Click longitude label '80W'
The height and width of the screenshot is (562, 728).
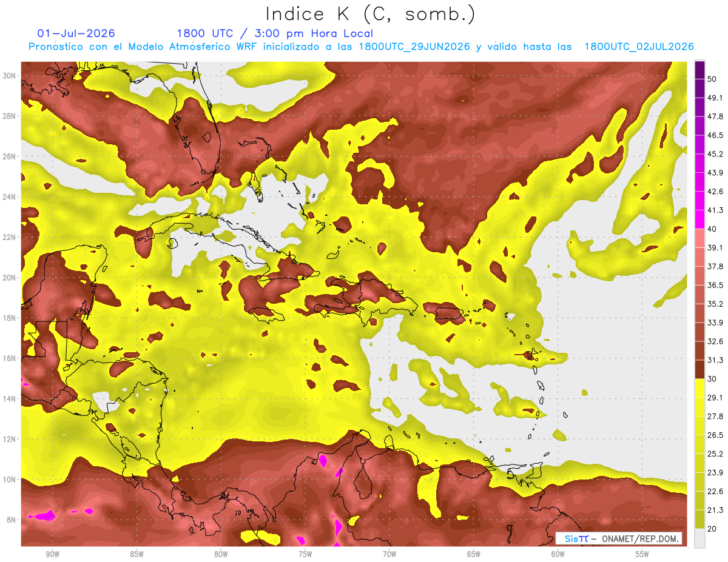click(221, 555)
